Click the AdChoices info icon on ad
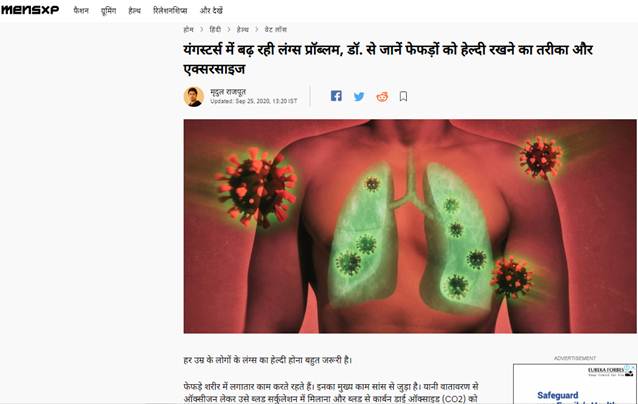The image size is (638, 404). (627, 367)
